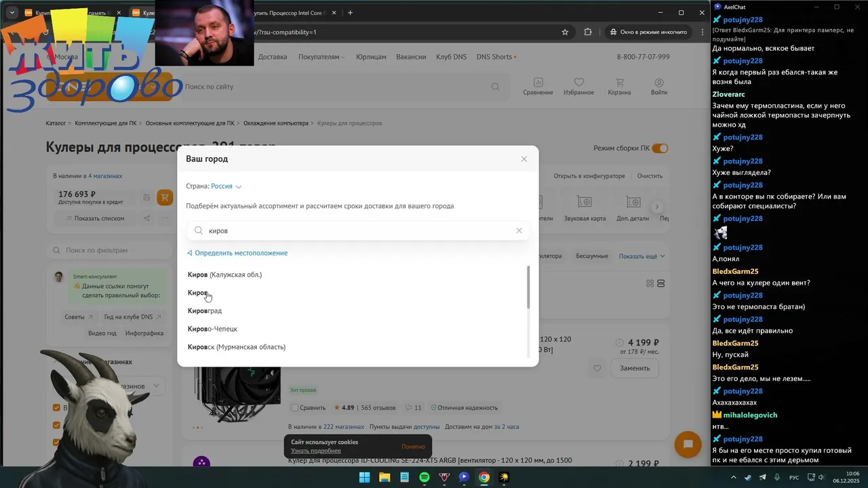Open File Explorer from taskbar
Image resolution: width=868 pixels, height=488 pixels.
(x=384, y=477)
